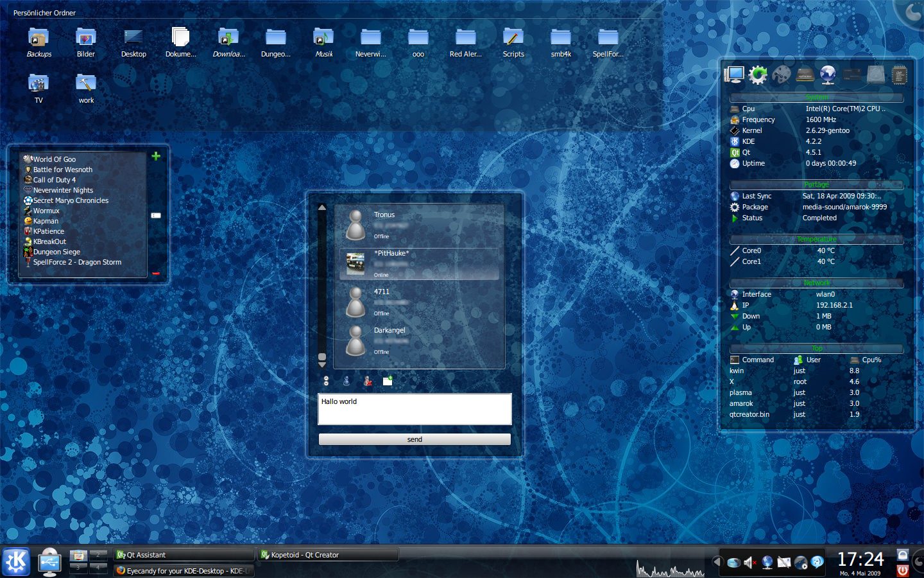Switch to virtual desktop 4 in pager

click(98, 568)
